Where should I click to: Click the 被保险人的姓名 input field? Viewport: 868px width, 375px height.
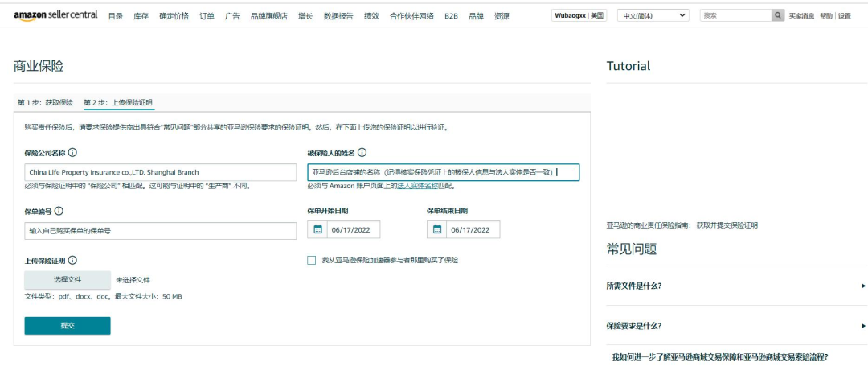[x=444, y=172]
